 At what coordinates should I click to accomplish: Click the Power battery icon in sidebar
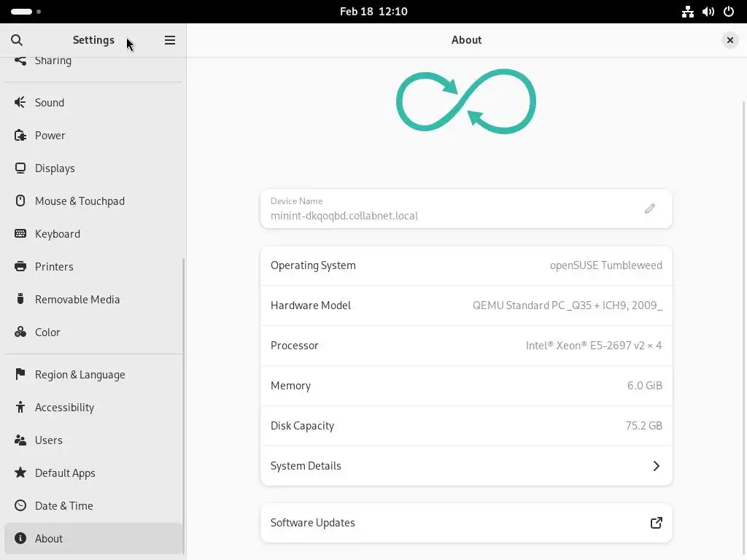(20, 135)
